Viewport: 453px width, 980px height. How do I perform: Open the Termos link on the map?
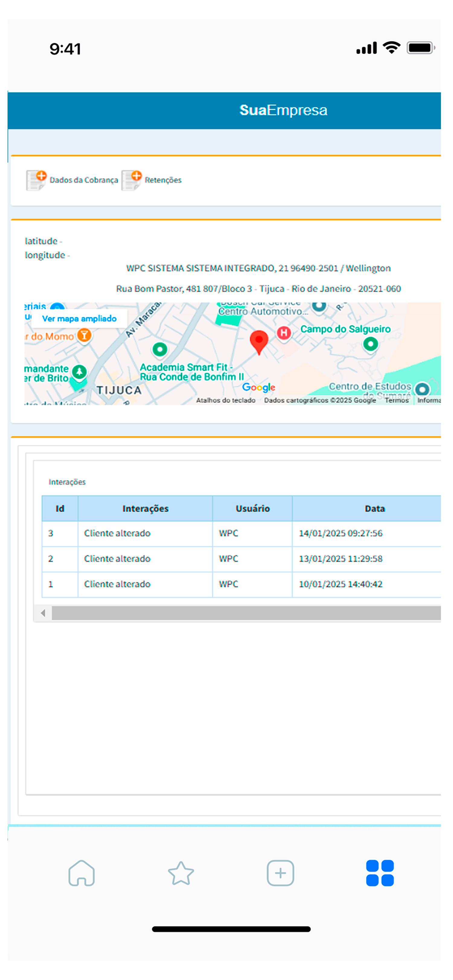(396, 400)
